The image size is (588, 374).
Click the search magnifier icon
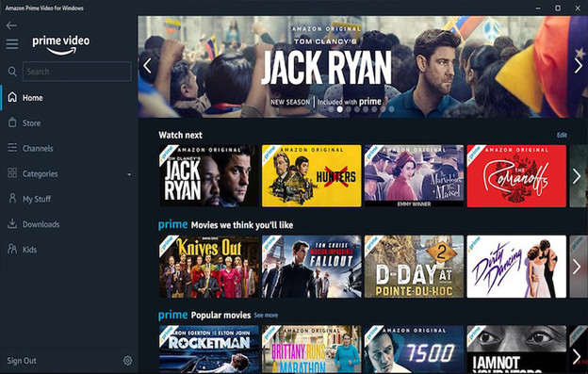12,72
